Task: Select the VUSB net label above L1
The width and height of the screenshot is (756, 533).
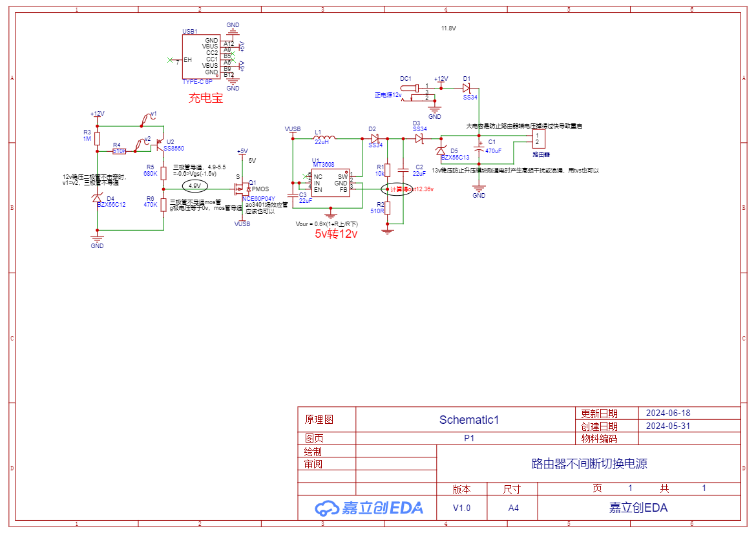Action: click(293, 129)
